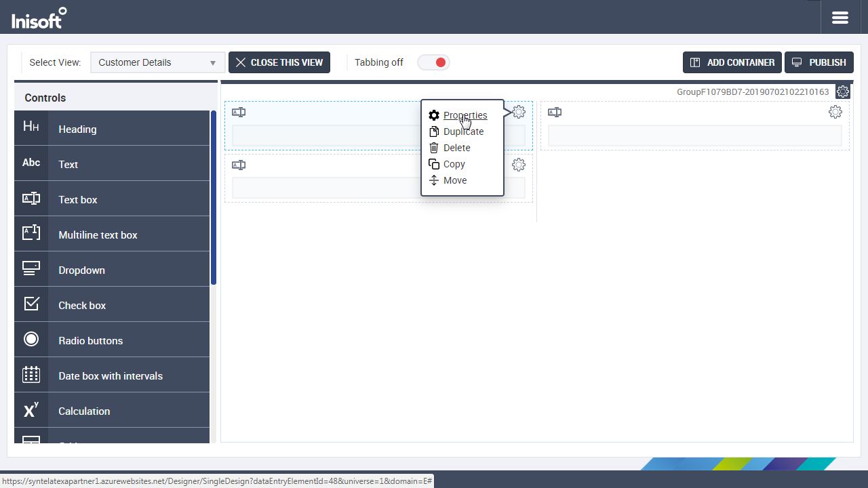Image resolution: width=868 pixels, height=488 pixels.
Task: Select the Check box control label
Action: (82, 305)
